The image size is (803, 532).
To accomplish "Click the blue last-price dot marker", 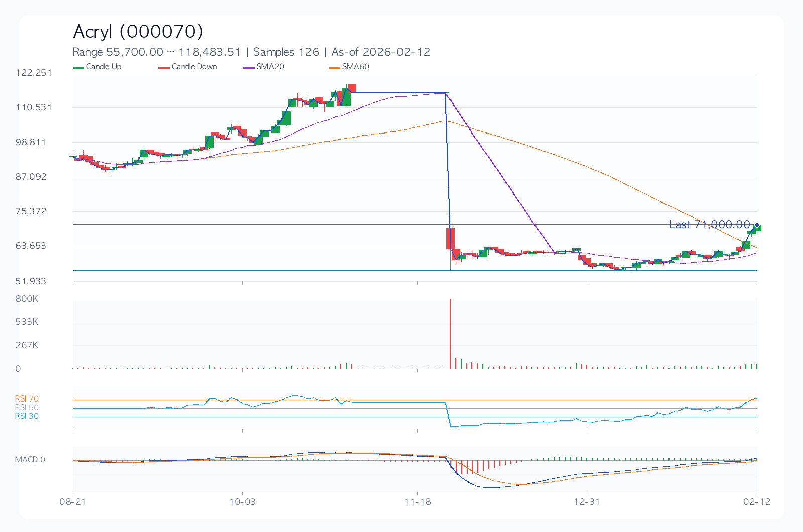I will coord(757,225).
